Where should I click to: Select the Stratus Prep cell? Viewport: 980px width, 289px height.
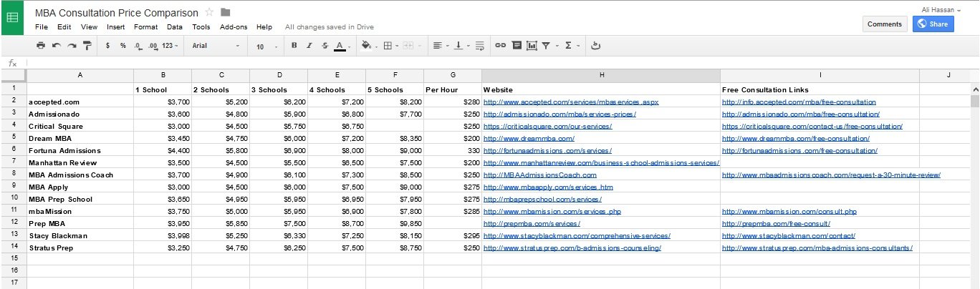pos(80,248)
